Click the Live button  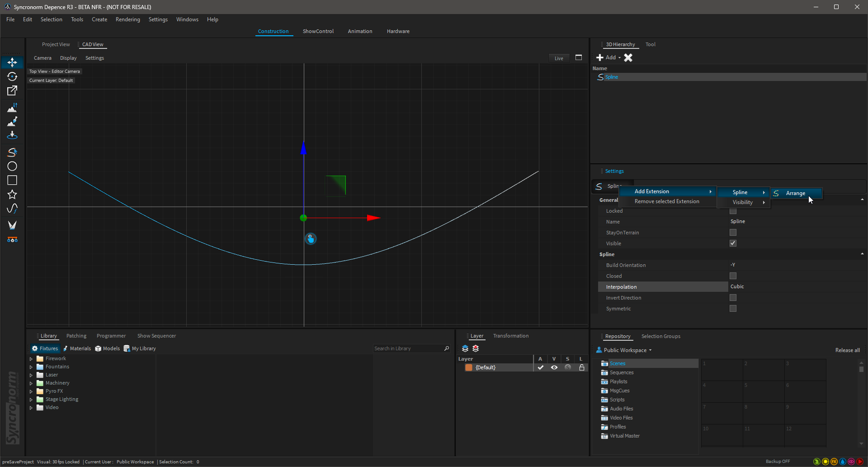coord(559,58)
